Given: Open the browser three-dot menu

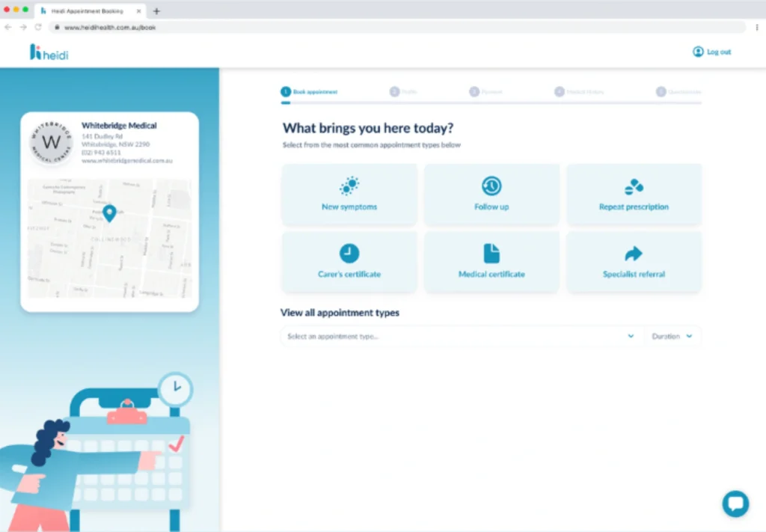Looking at the screenshot, I should (757, 28).
